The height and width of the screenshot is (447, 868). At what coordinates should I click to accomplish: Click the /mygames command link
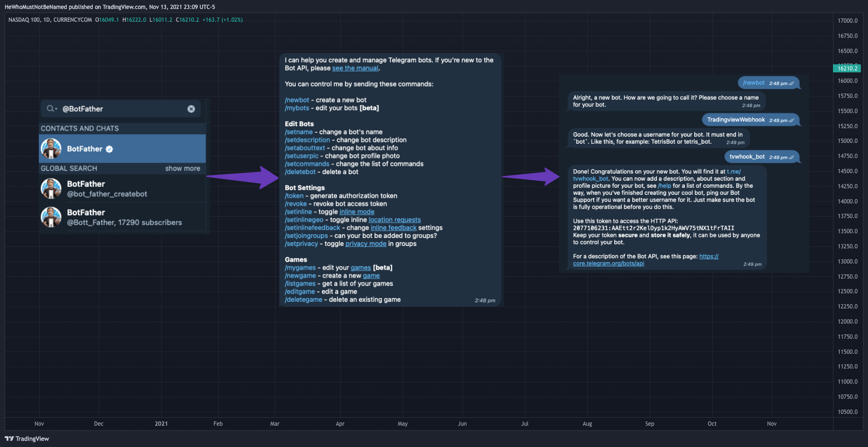pyautogui.click(x=300, y=268)
